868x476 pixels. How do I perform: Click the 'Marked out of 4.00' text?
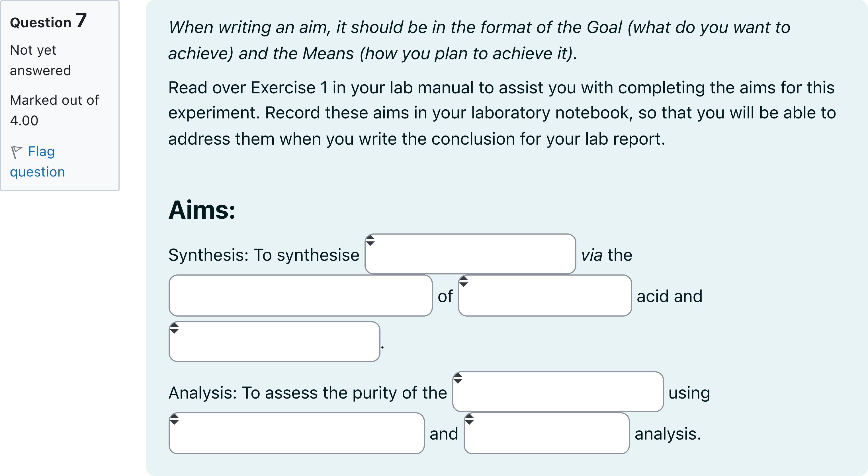coord(54,110)
